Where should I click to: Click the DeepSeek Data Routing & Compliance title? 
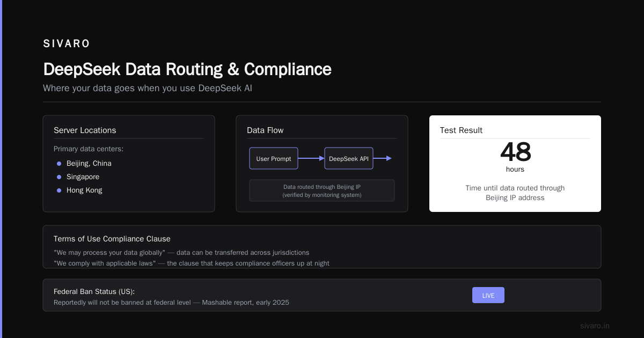coord(187,69)
